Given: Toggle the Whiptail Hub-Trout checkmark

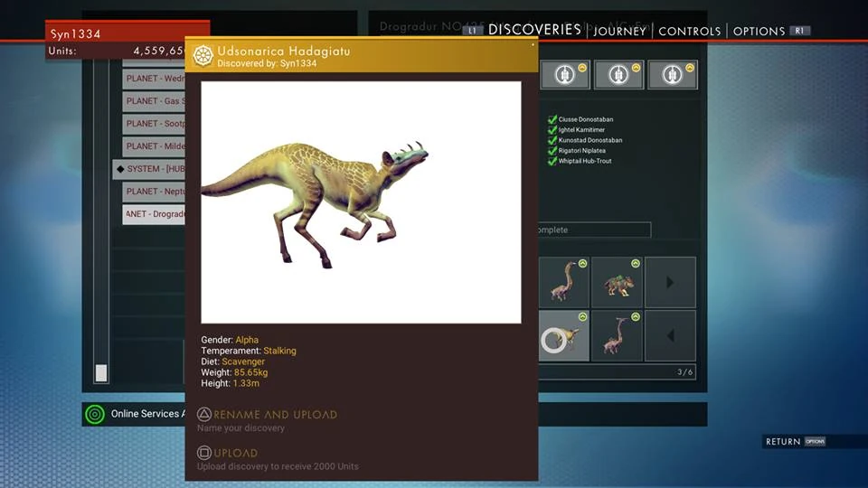Looking at the screenshot, I should (552, 161).
